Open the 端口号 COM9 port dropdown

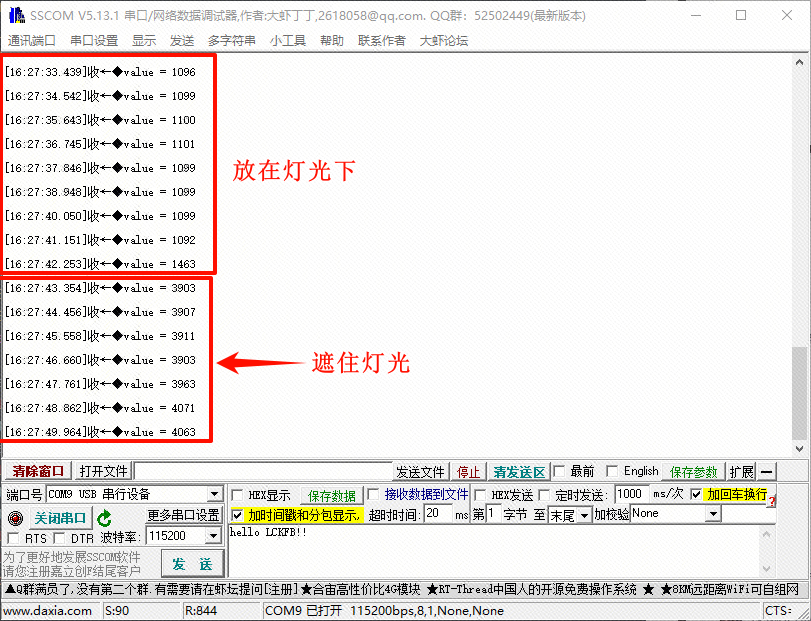(214, 495)
